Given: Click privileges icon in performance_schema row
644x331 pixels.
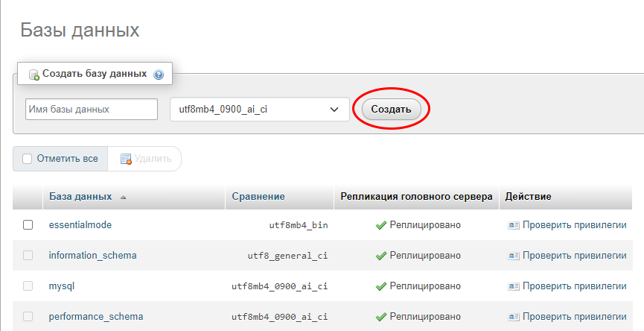Looking at the screenshot, I should [513, 317].
